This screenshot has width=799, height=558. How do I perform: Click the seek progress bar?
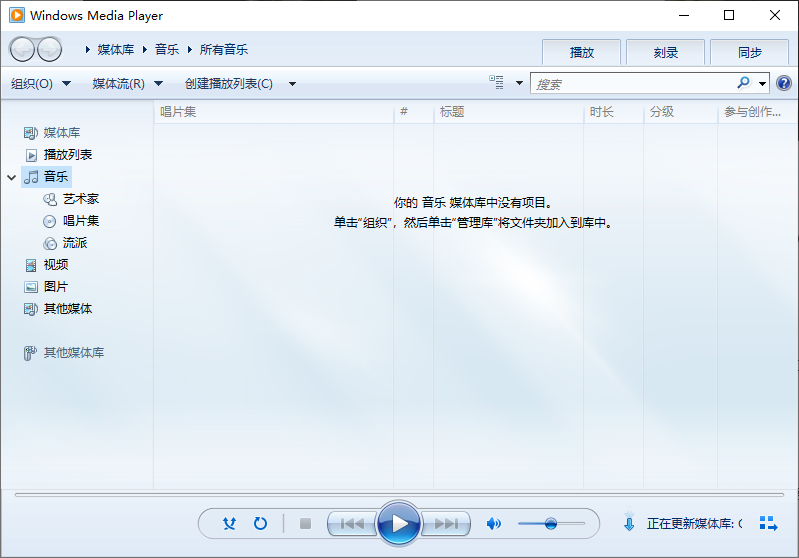click(399, 494)
